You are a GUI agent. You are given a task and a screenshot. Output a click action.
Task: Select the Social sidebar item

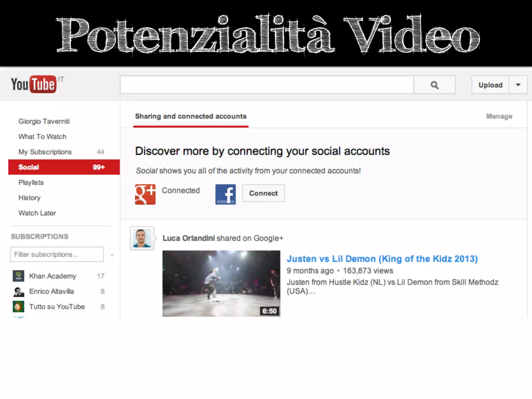(x=64, y=167)
